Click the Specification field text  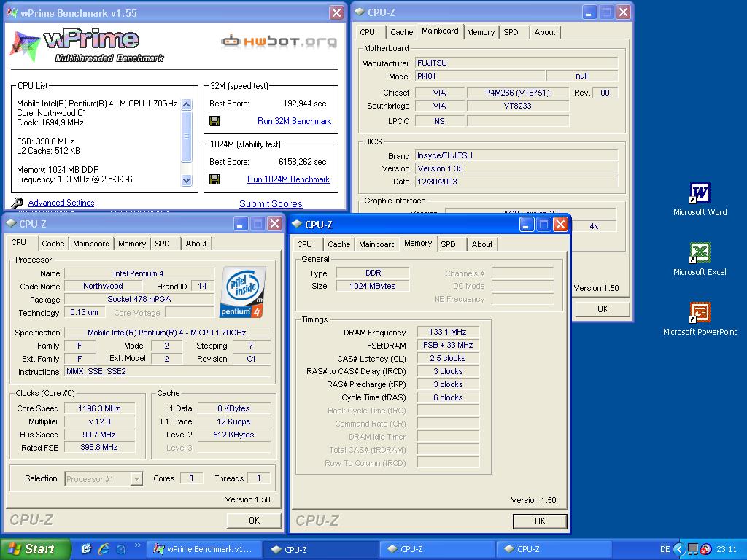coord(167,332)
